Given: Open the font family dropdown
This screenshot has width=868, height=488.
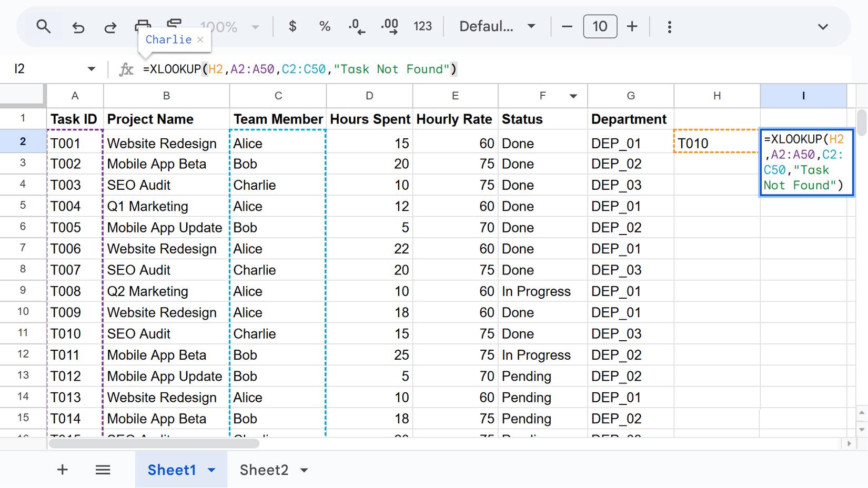Looking at the screenshot, I should 497,26.
